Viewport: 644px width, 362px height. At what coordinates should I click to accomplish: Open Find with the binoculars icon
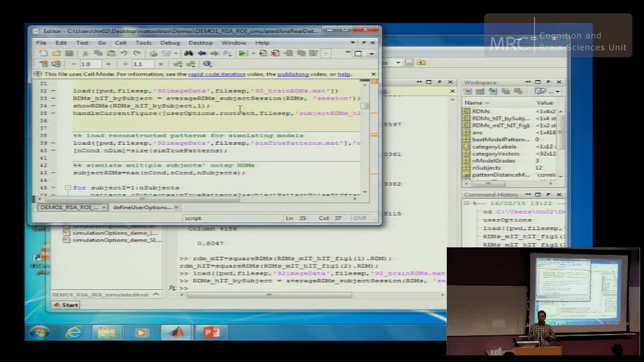coord(188,53)
